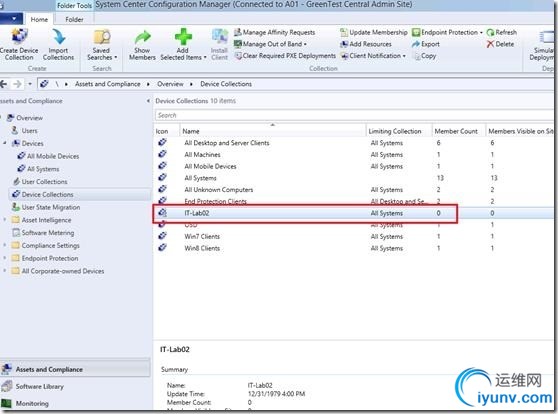The image size is (558, 414).
Task: Click in the Search collections field
Action: (354, 115)
